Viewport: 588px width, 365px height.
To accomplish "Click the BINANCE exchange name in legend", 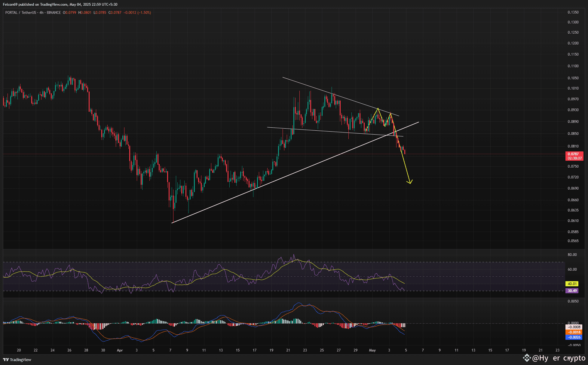I will click(x=54, y=13).
